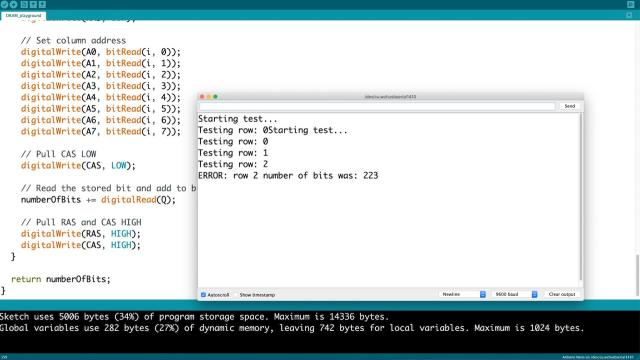Click the code editor vertical scrollbar
640x360 pixels.
pos(637,276)
